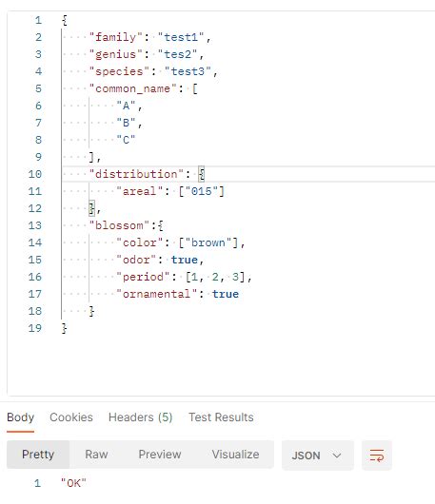This screenshot has width=435, height=504.
Task: Click the "015" areal value
Action: pyautogui.click(x=202, y=191)
